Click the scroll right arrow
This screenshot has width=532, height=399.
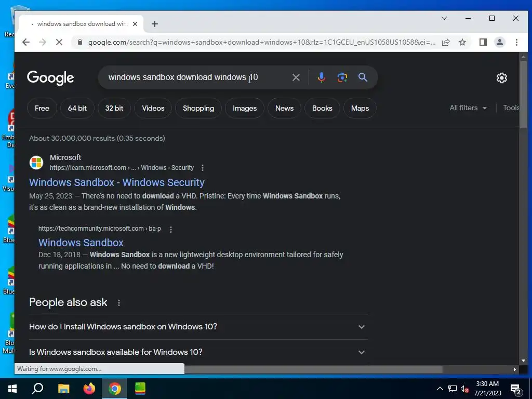pos(515,369)
